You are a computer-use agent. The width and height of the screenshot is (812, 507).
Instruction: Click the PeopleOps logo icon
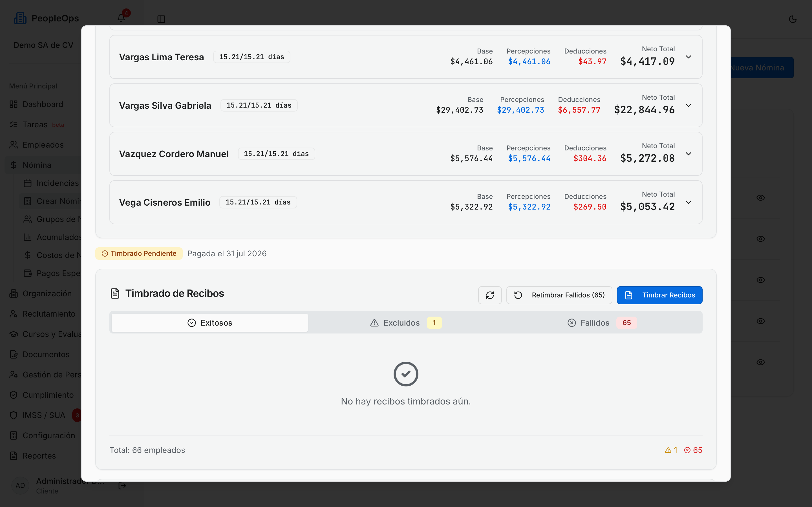tap(20, 18)
